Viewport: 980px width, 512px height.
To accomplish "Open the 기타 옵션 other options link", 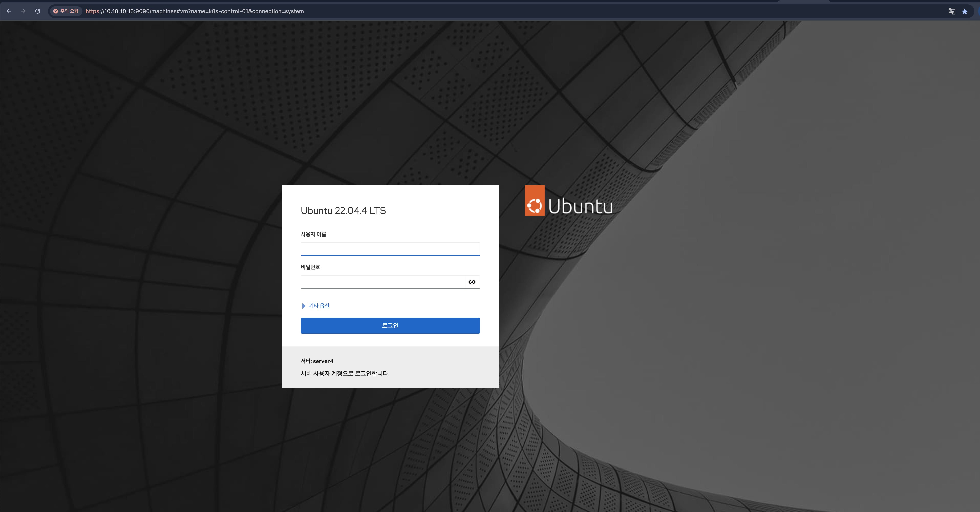I will pos(319,306).
